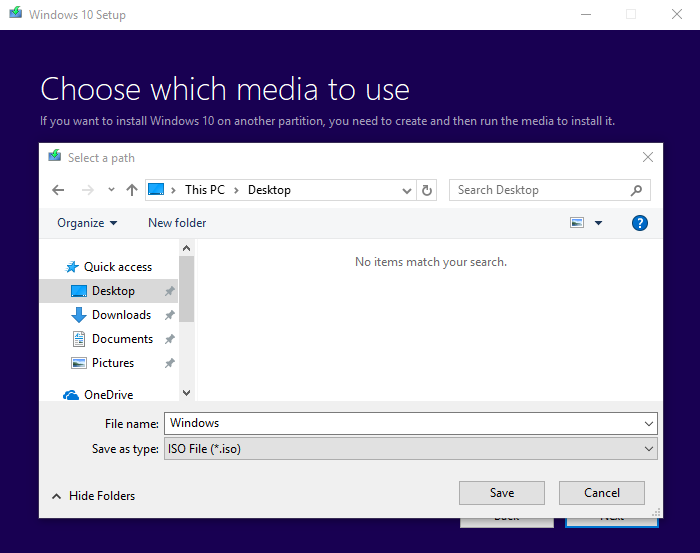Click the Pictures image icon

(x=79, y=363)
